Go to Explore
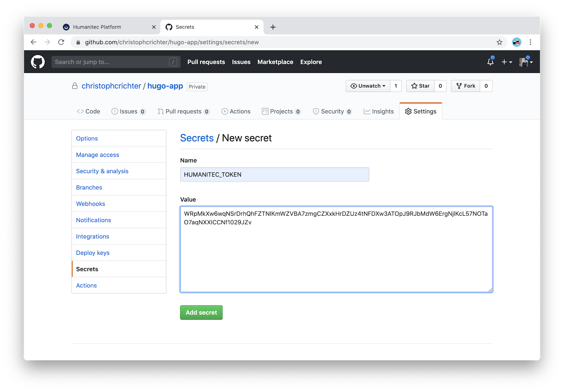 311,62
